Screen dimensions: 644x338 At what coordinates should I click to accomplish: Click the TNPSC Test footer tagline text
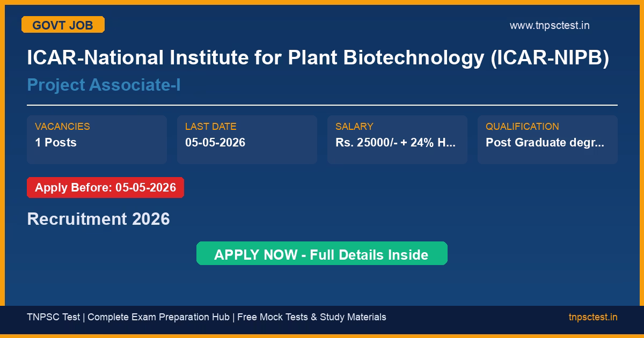(x=53, y=317)
